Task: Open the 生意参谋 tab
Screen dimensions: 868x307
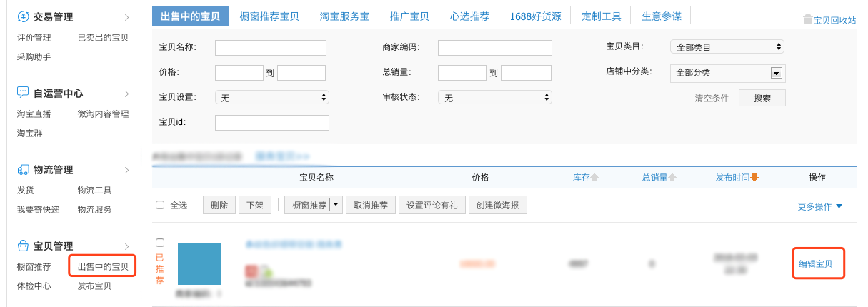Action: tap(662, 16)
